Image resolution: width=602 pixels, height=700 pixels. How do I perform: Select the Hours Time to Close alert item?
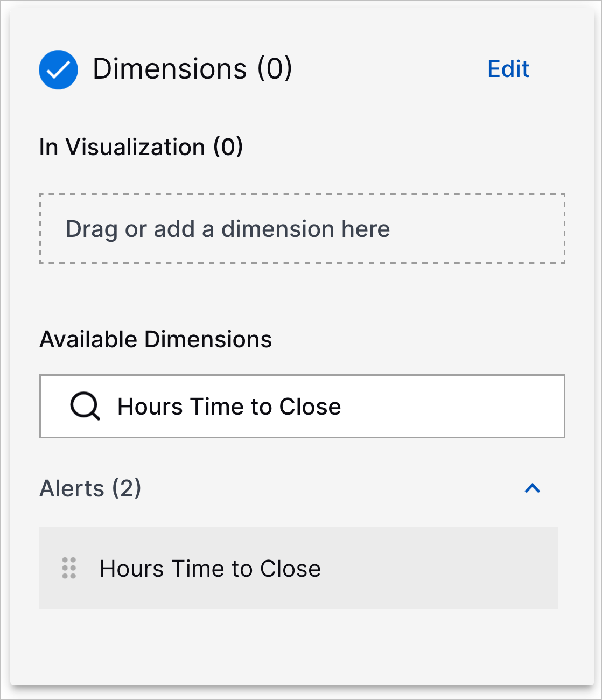(209, 568)
